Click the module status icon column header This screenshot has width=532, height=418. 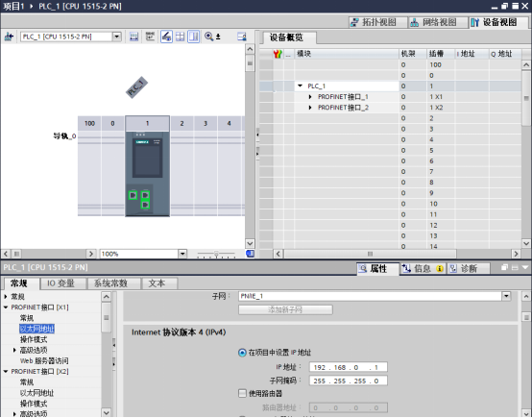coord(278,54)
